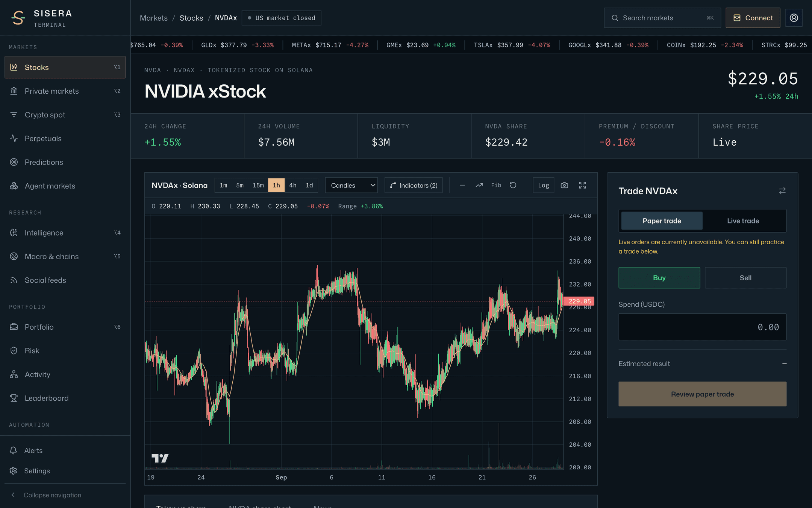Go to the Leaderboard trophy item
Image resolution: width=812 pixels, height=508 pixels.
click(x=65, y=398)
